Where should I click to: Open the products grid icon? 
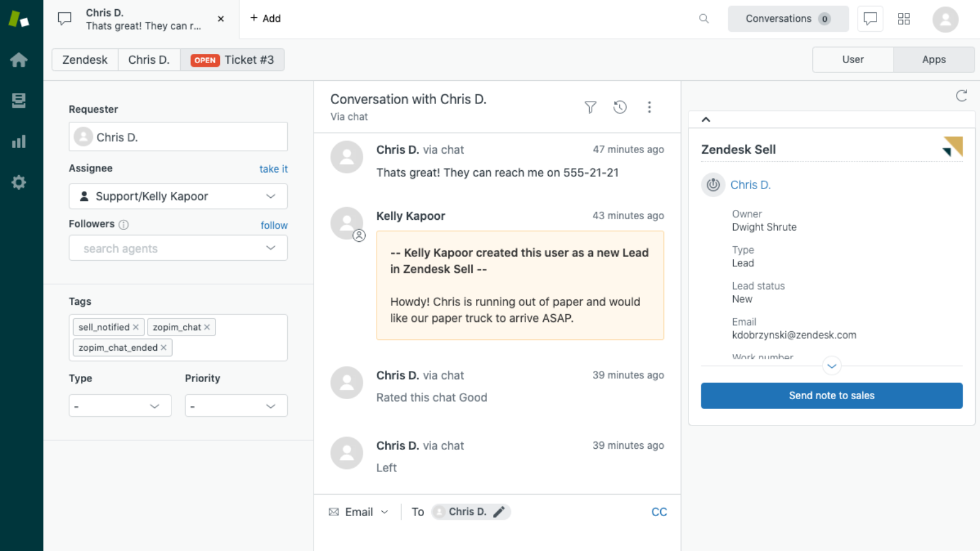click(x=904, y=19)
